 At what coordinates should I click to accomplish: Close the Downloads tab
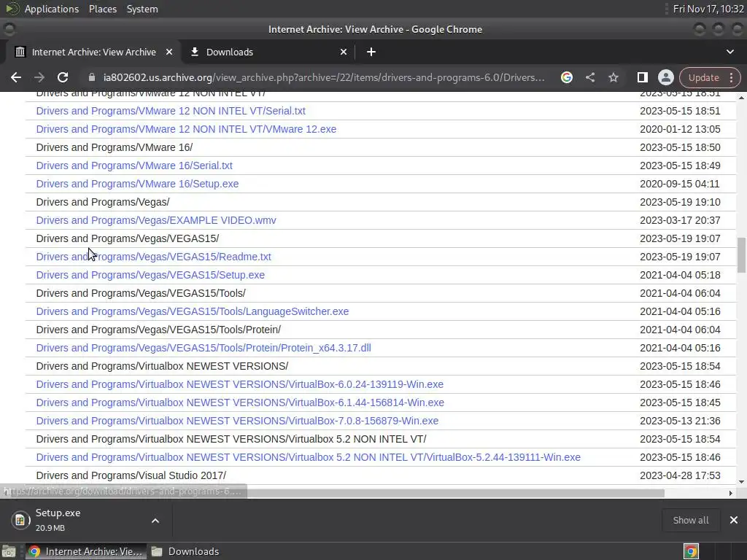coord(344,52)
